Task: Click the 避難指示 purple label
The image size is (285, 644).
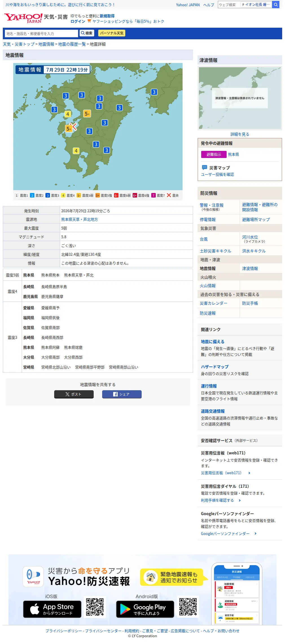Action: 214,154
